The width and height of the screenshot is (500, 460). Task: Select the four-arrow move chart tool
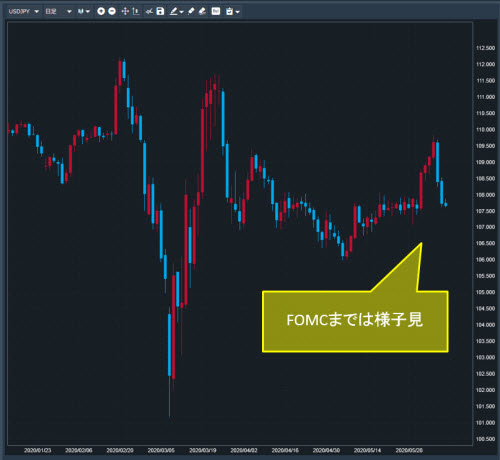(125, 11)
